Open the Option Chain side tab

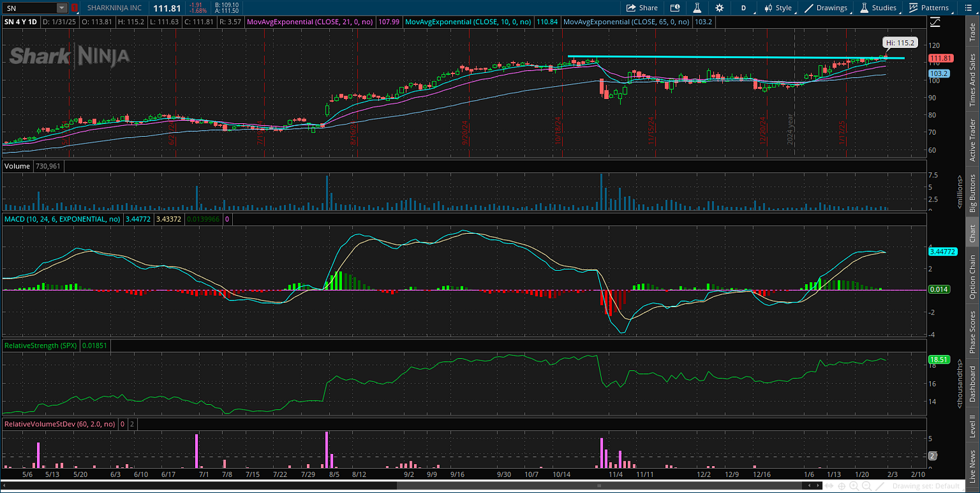(x=972, y=277)
